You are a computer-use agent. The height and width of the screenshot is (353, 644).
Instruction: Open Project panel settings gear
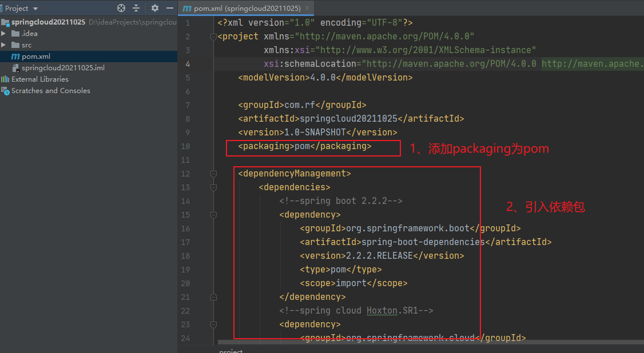[x=155, y=8]
